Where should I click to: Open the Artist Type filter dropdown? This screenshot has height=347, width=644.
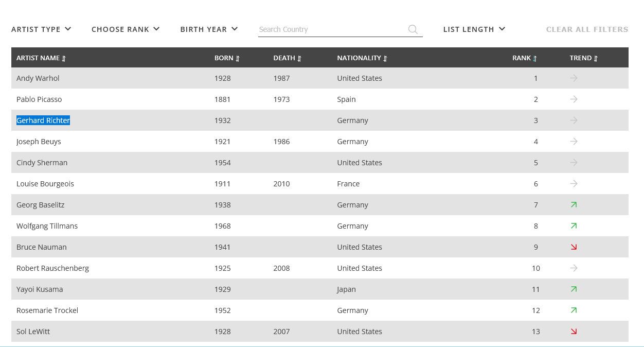tap(41, 29)
